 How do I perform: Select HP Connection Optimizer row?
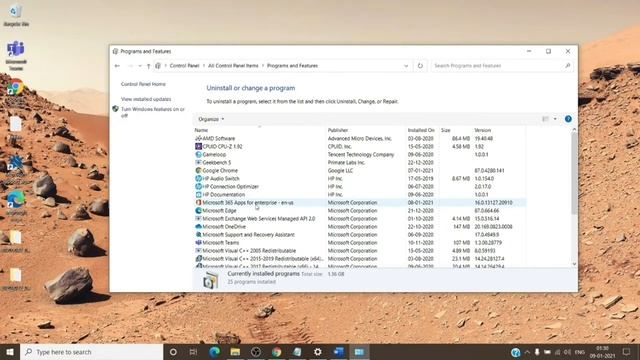[360, 187]
